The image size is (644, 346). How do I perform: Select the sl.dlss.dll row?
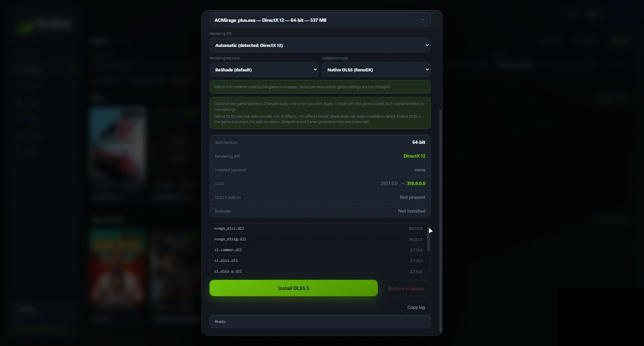click(318, 261)
